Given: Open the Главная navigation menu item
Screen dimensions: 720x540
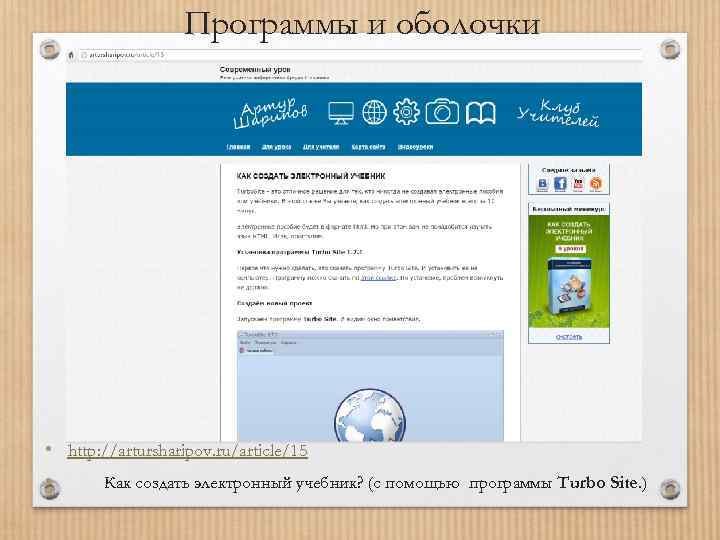Looking at the screenshot, I should click(238, 147).
